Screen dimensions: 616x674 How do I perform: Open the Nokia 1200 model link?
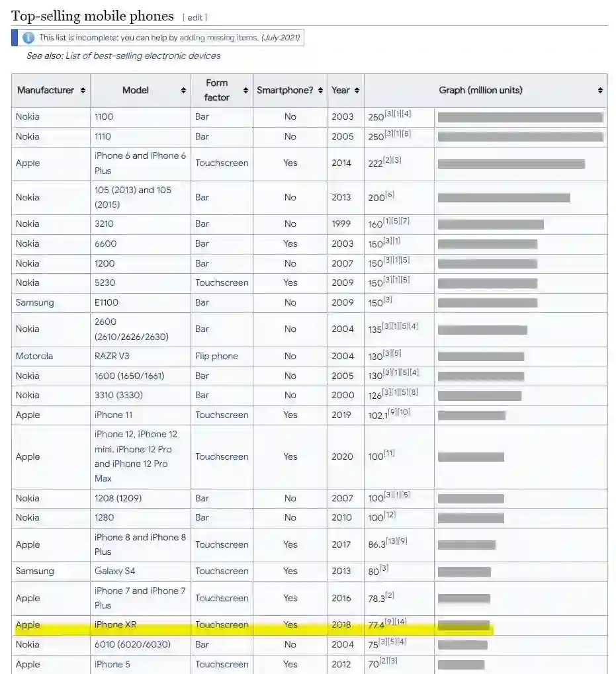coord(105,263)
